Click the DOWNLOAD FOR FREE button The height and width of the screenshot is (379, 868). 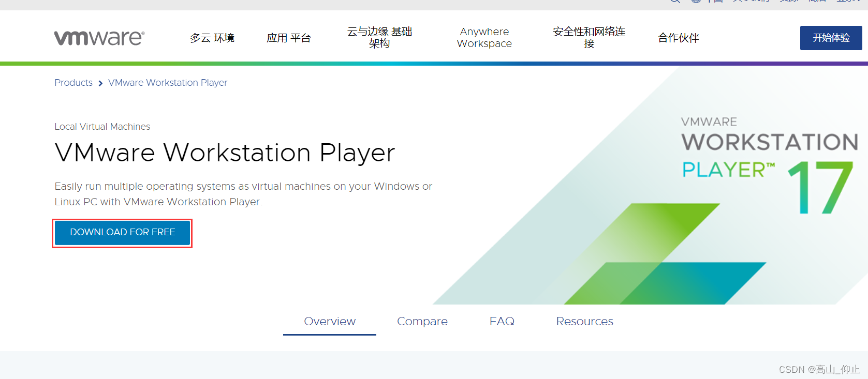tap(123, 233)
